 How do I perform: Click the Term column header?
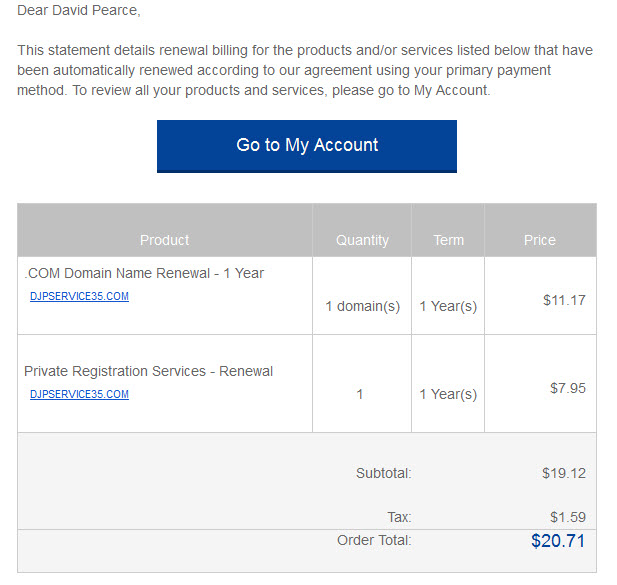tap(448, 240)
